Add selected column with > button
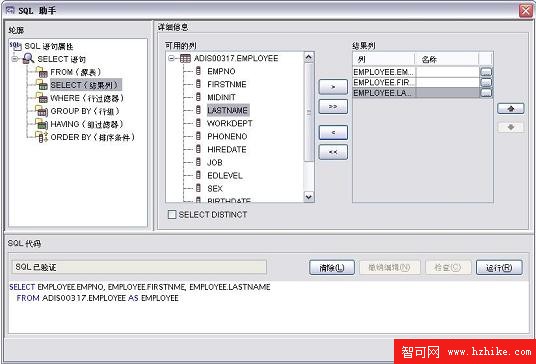This screenshot has width=536, height=364. point(333,87)
